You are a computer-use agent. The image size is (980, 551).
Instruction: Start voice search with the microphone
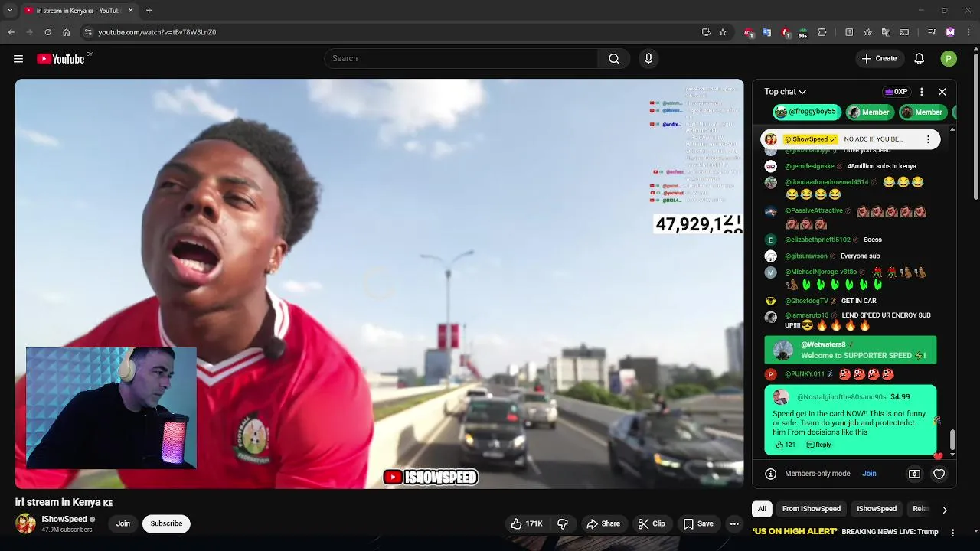648,59
